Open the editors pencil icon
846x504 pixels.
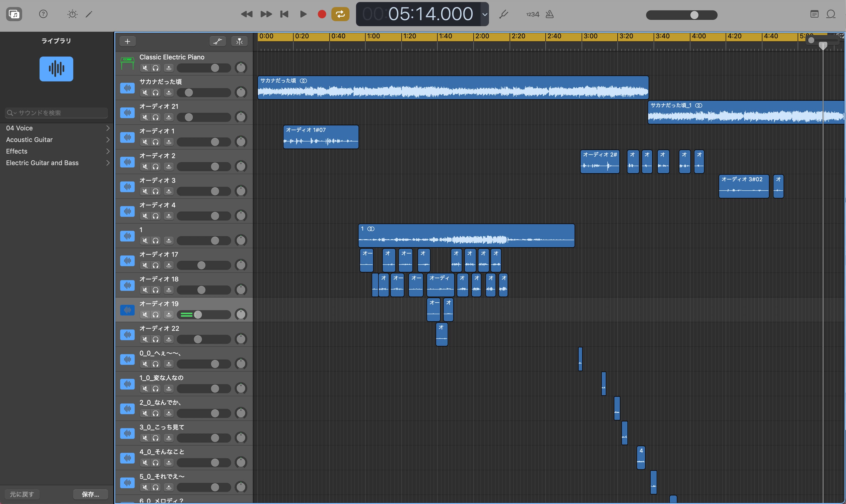[x=89, y=14]
